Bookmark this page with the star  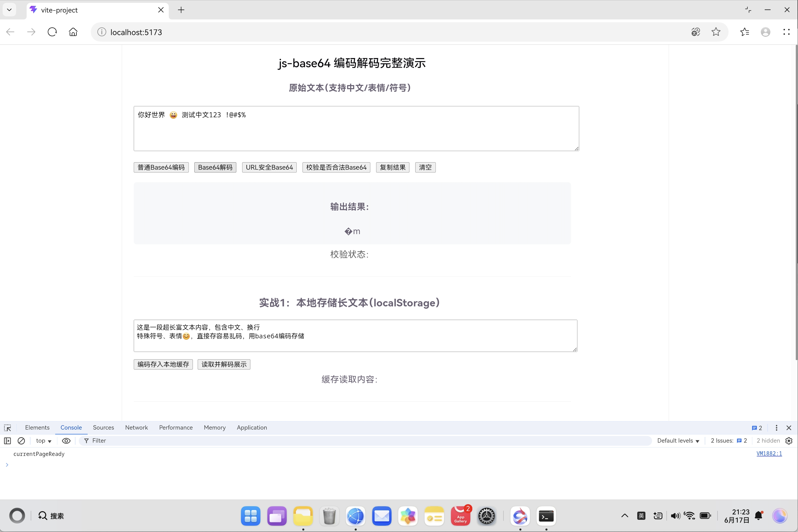[716, 32]
